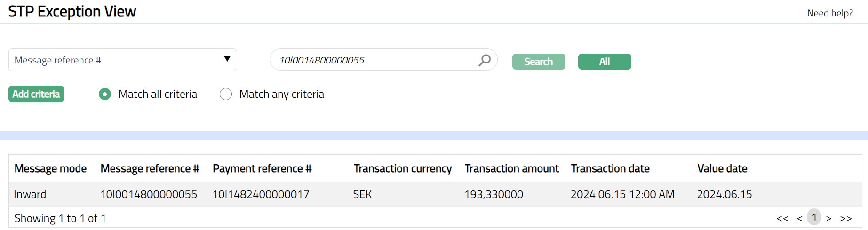868x230 pixels.
Task: Open the Need help? link
Action: point(830,13)
